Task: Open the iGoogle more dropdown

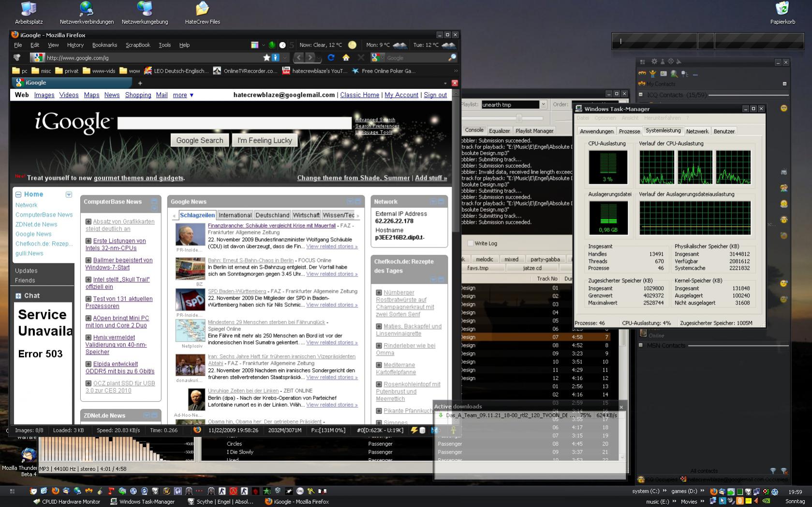Action: tap(184, 95)
